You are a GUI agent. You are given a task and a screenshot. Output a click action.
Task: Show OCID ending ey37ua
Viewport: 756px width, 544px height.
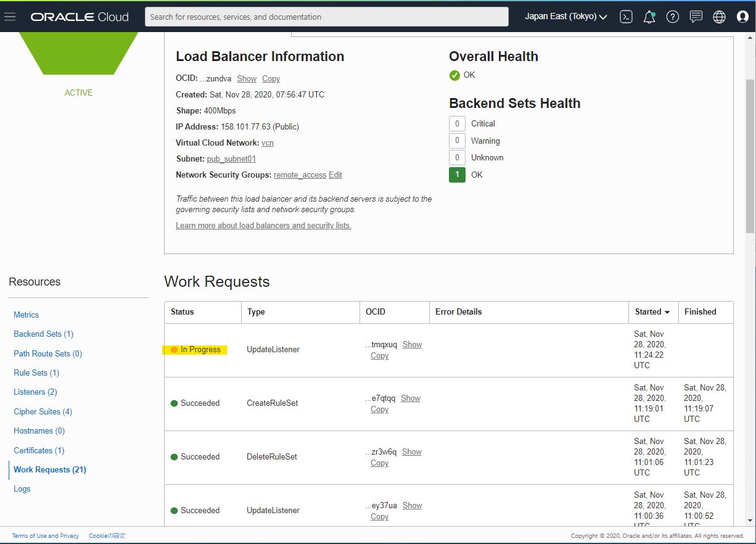pos(413,505)
